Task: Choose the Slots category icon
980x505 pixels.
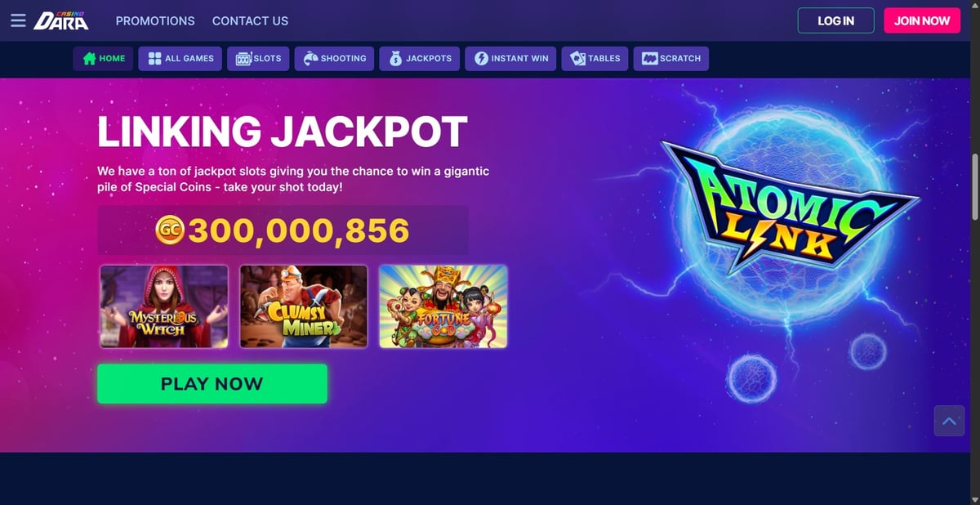Action: [x=243, y=59]
